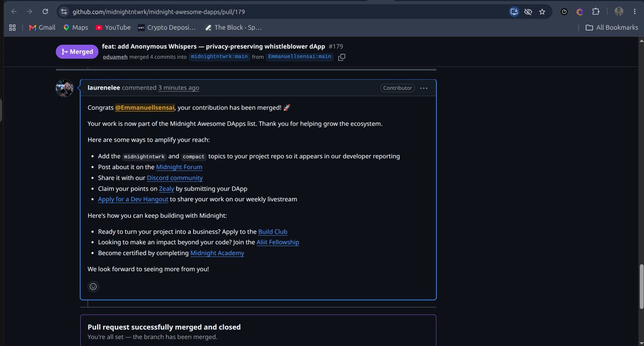The width and height of the screenshot is (644, 346).
Task: Add a reaction with the smiley icon
Action: click(x=93, y=286)
